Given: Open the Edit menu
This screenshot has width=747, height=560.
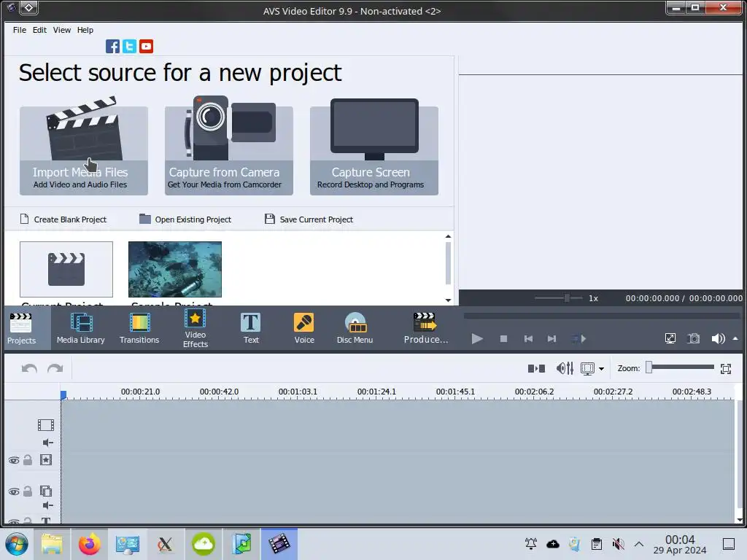Looking at the screenshot, I should (x=39, y=29).
